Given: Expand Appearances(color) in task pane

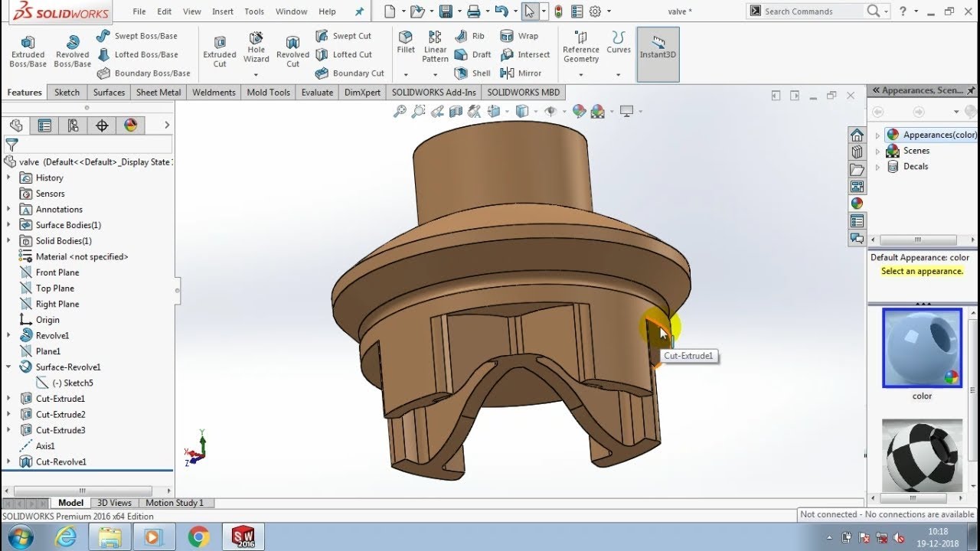Looking at the screenshot, I should tap(877, 135).
